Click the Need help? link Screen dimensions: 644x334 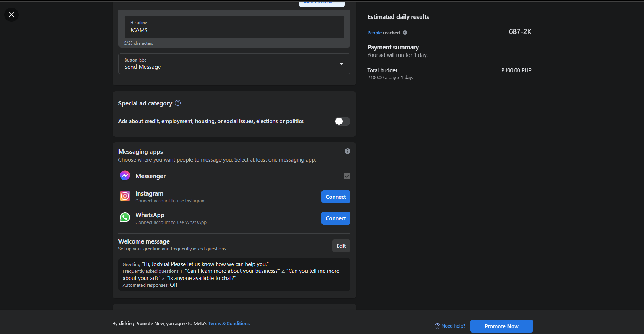[450, 326]
